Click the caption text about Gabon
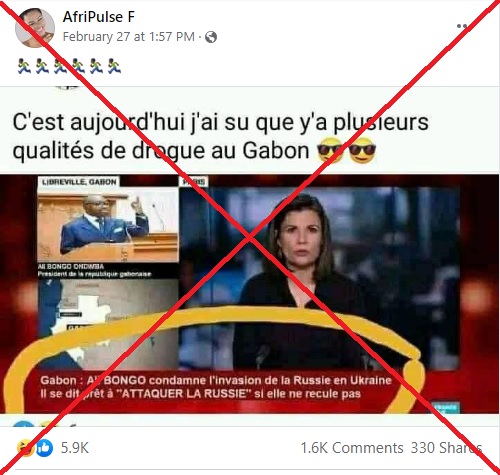 click(220, 136)
